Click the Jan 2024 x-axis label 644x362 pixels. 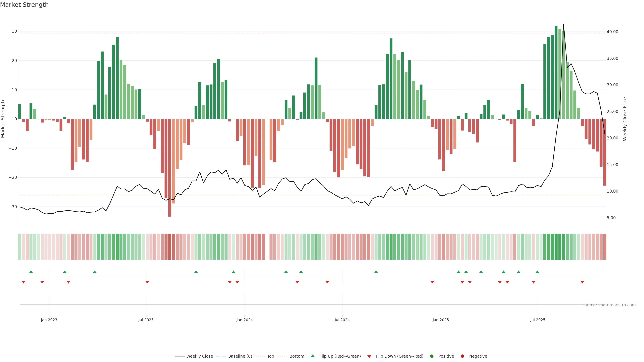coord(245,320)
